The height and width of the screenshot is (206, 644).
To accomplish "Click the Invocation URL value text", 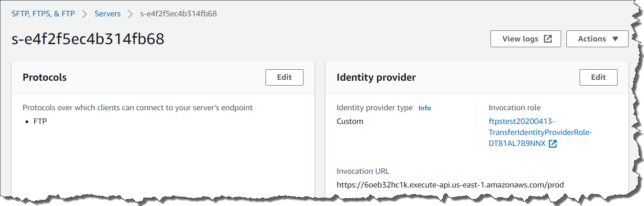I will tap(450, 184).
